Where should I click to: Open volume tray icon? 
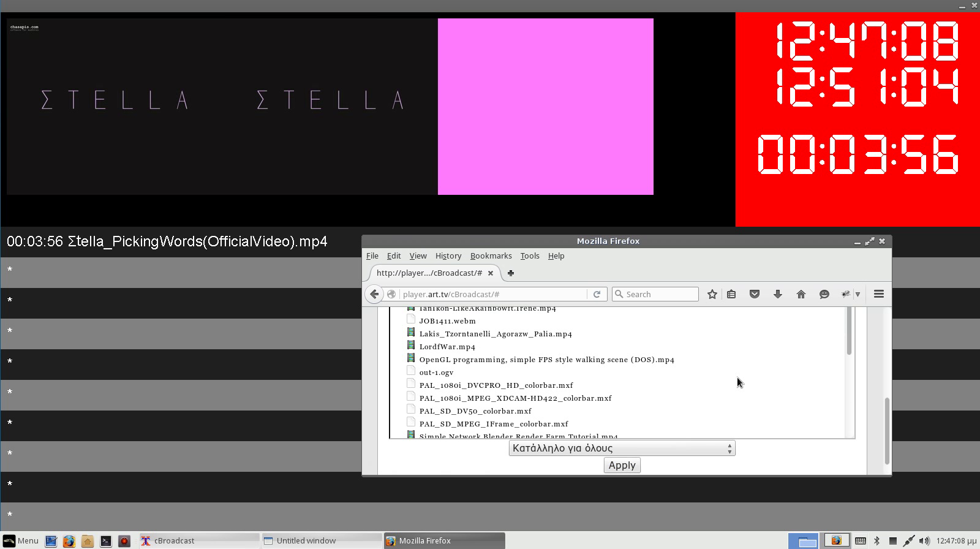[924, 541]
